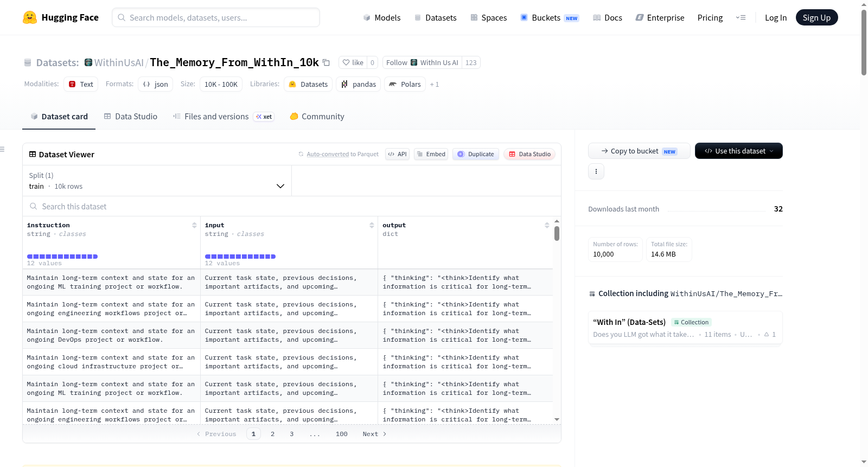This screenshot has width=868, height=467.
Task: Open the Models page
Action: tap(382, 17)
